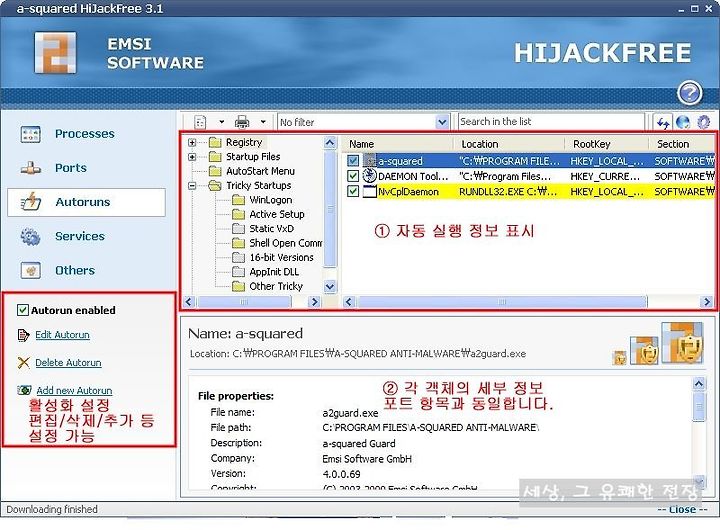The image size is (720, 530).
Task: Collapse the Tricky Startups tree node
Action: click(192, 186)
